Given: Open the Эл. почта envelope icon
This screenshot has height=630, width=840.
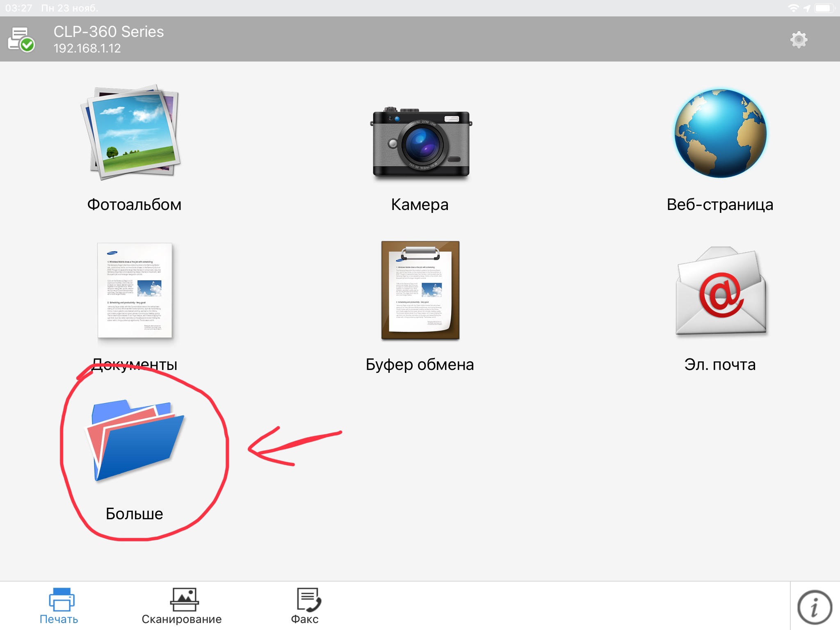Looking at the screenshot, I should (x=721, y=291).
